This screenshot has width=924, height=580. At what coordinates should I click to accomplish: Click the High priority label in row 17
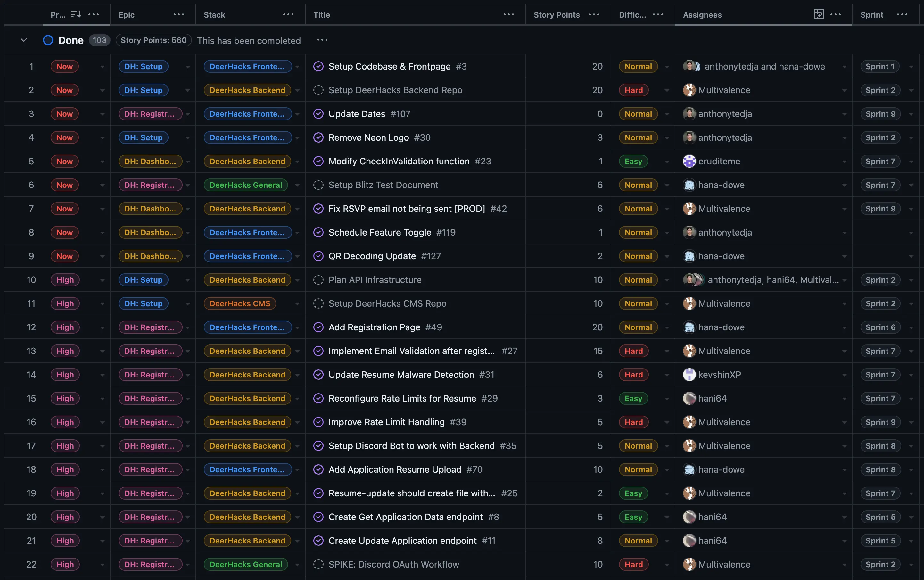(x=65, y=446)
